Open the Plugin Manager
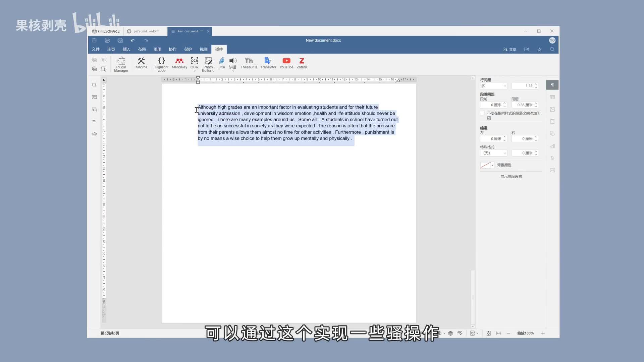 [x=121, y=64]
